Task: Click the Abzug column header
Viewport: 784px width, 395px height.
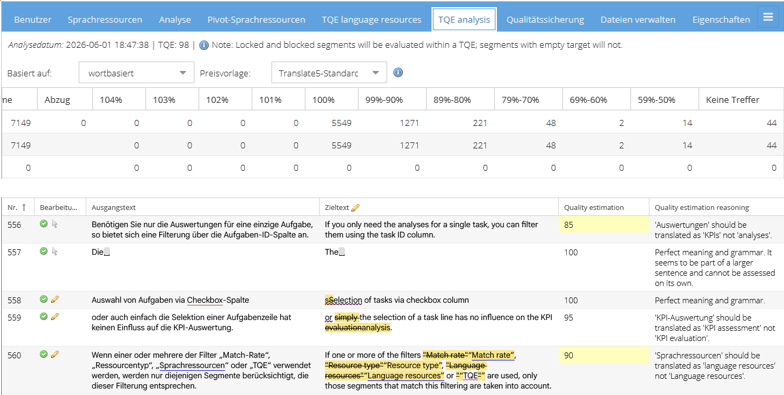Action: coord(65,100)
